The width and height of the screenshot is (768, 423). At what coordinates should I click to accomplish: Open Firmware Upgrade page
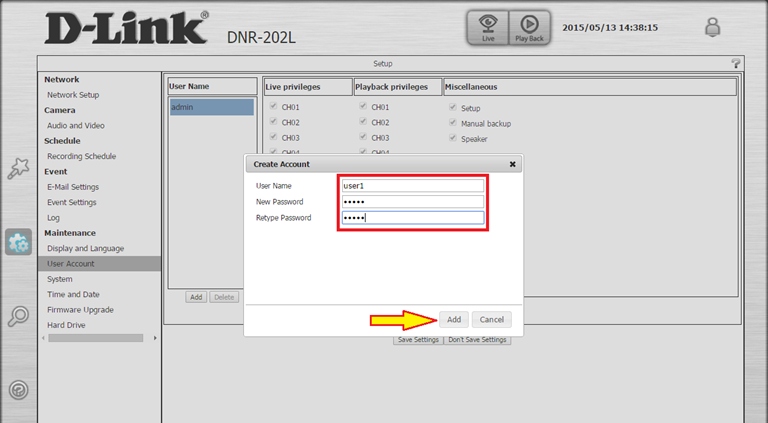coord(80,310)
